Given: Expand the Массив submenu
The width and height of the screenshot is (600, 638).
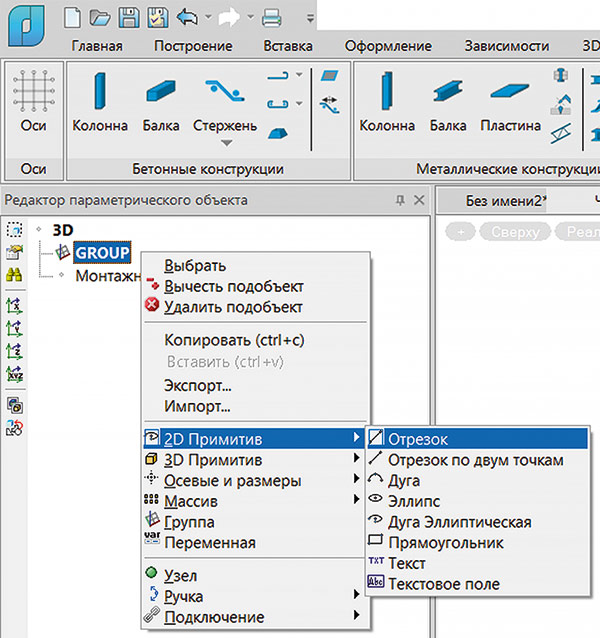Looking at the screenshot, I should tap(253, 501).
